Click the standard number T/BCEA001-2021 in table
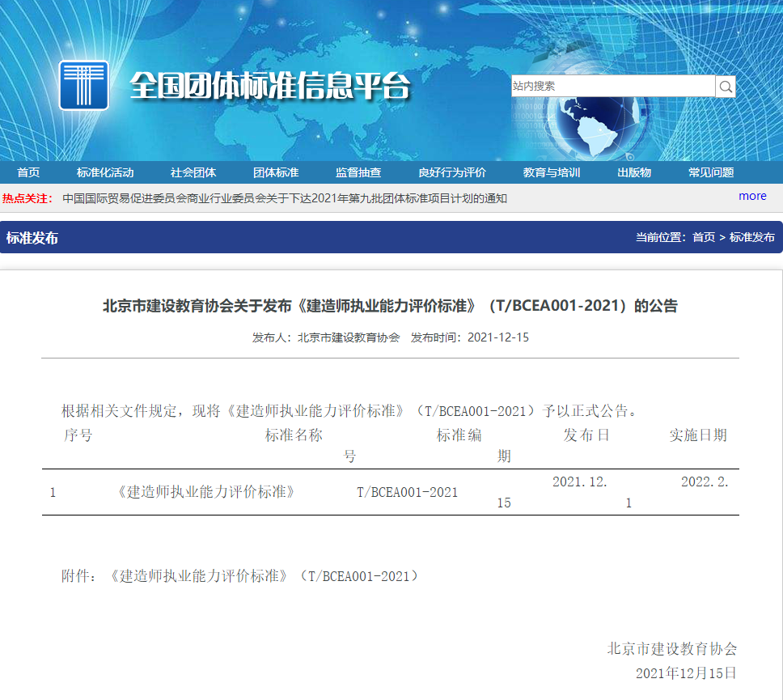783x700 pixels. pos(407,492)
